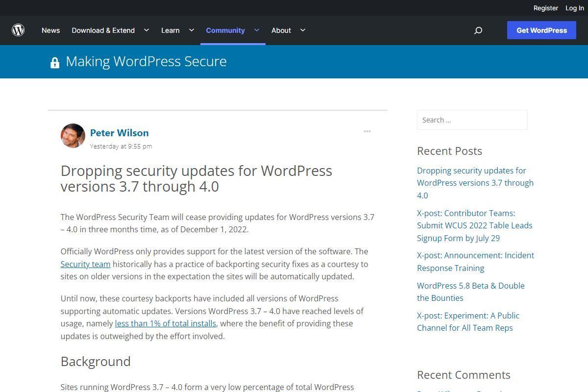Open the search magnifier icon
This screenshot has height=392, width=588.
tap(478, 30)
